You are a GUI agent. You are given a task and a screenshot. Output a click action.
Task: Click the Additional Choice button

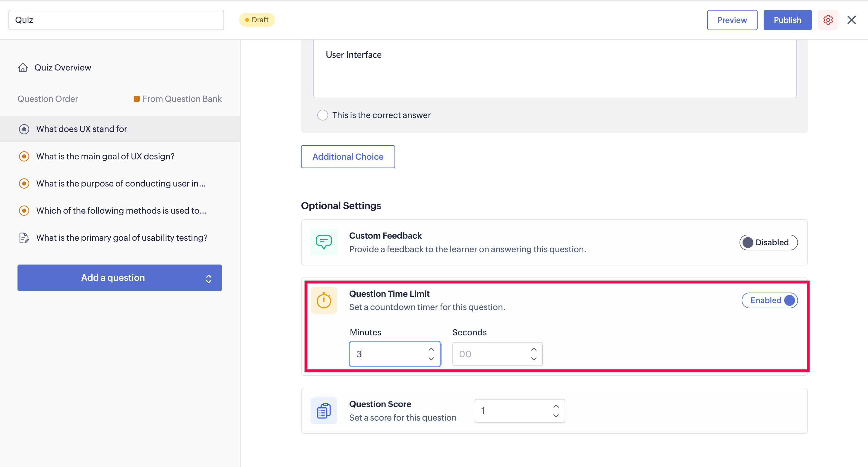pos(347,157)
